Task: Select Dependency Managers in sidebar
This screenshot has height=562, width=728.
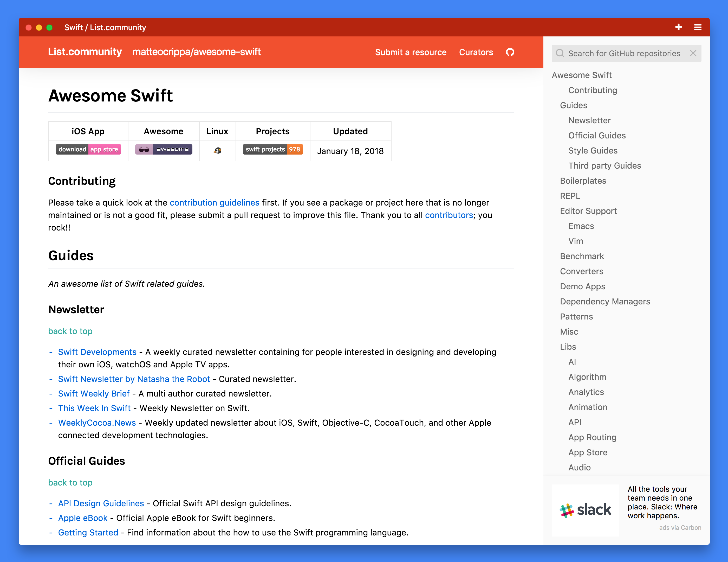Action: click(605, 302)
